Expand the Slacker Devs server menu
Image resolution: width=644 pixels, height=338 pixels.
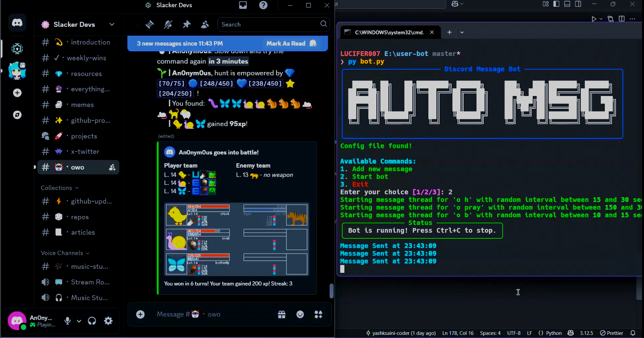click(112, 24)
